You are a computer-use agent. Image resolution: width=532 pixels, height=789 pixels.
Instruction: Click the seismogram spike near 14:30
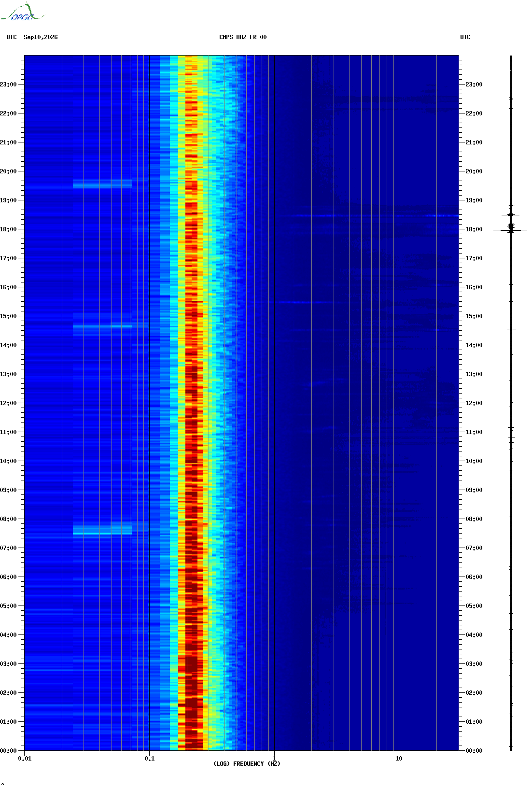[x=511, y=329]
